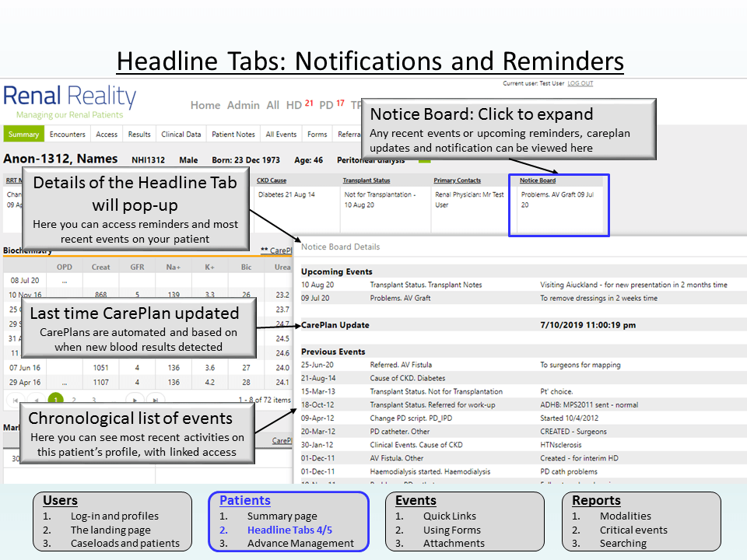Screen dimensions: 747x560
Task: Open the Forms tab
Action: tap(317, 135)
